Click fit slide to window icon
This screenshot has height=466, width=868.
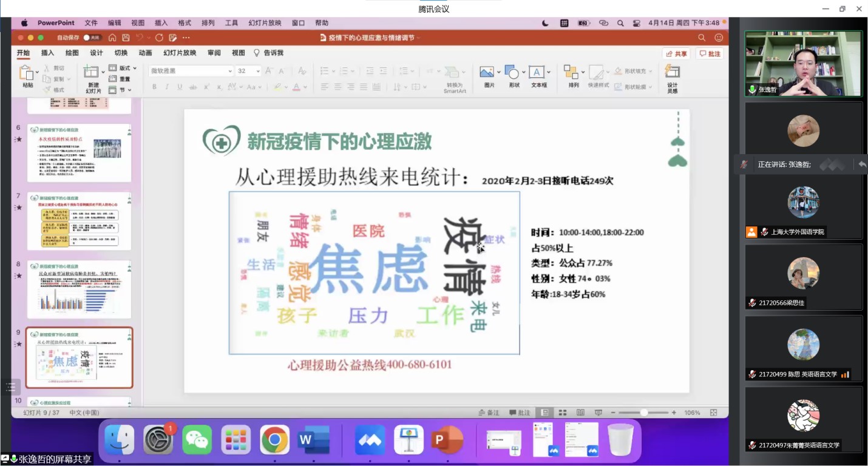[714, 413]
